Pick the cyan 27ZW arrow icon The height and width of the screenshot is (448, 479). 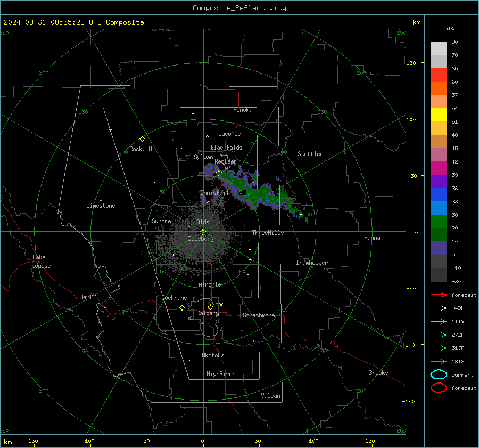439,335
